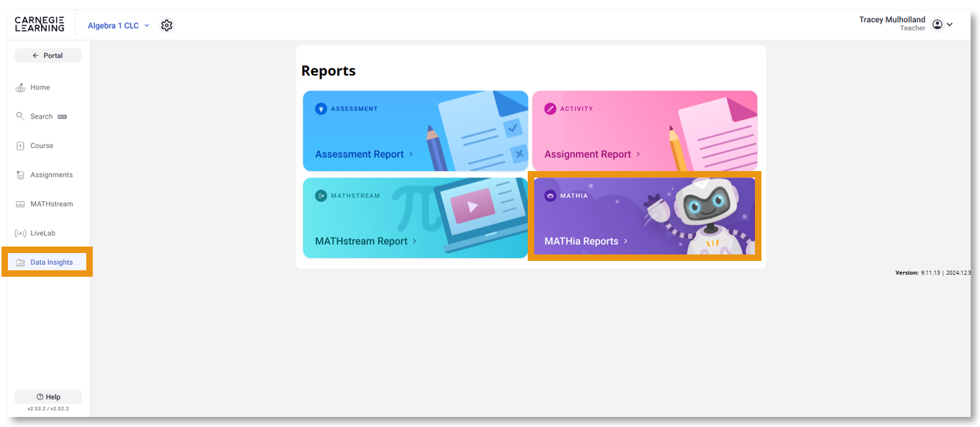This screenshot has width=980, height=427.
Task: Click the chevron after MATHia Reports
Action: 626,241
